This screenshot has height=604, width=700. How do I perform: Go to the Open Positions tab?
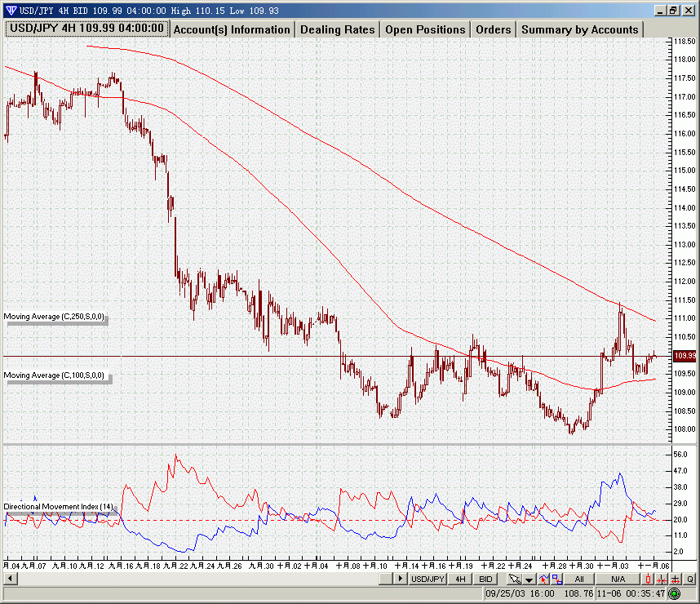coord(425,29)
